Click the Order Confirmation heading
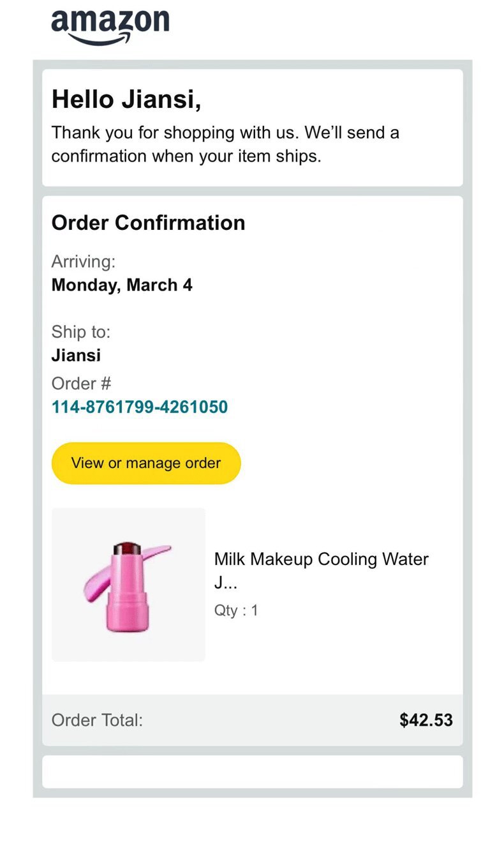This screenshot has height=867, width=504. pos(148,223)
